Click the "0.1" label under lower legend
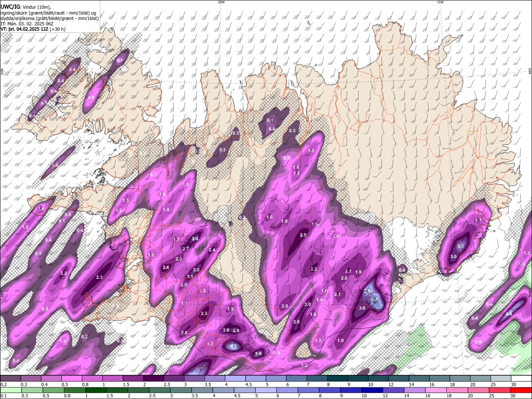Screen dimensions: 532x399 (3, 396)
